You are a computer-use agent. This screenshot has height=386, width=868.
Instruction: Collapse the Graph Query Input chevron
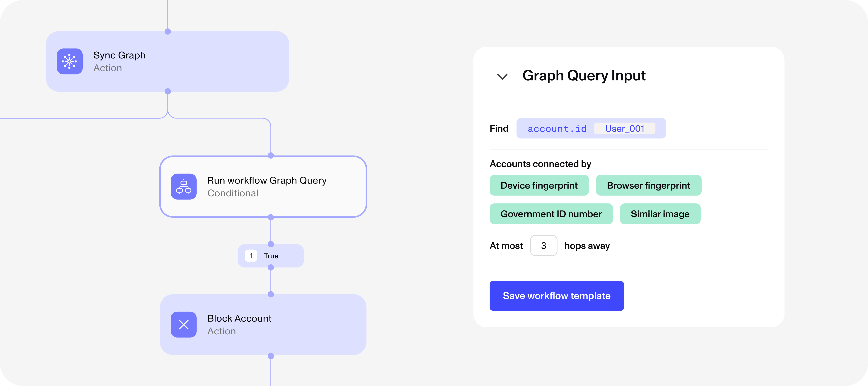[502, 77]
